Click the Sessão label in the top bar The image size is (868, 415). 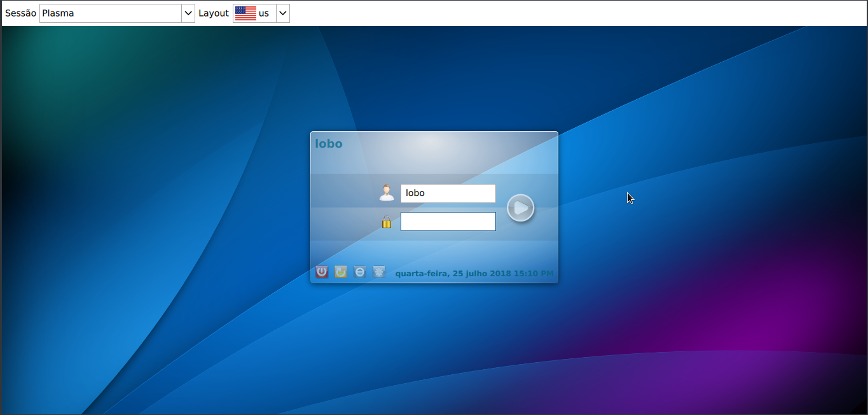click(x=20, y=13)
